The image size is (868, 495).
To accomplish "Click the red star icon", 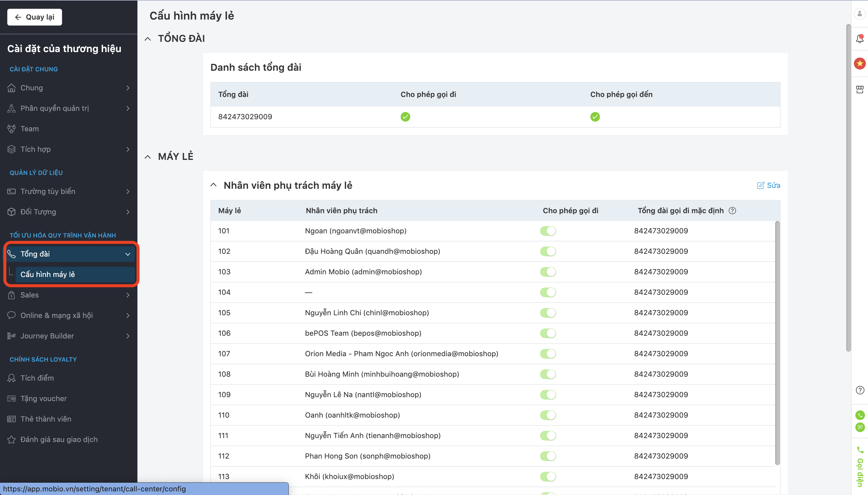I will 860,63.
